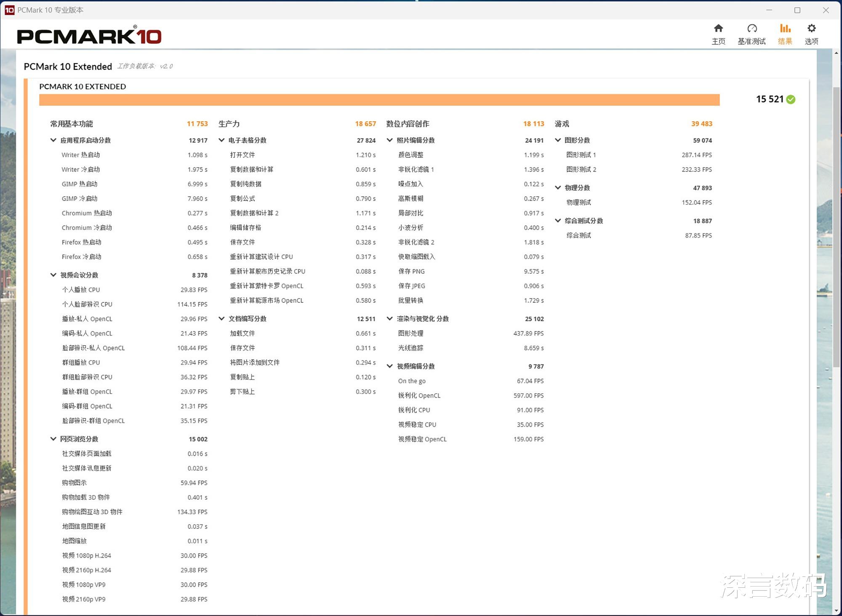Open the 选项 options gear icon
The height and width of the screenshot is (616, 842).
coord(811,29)
